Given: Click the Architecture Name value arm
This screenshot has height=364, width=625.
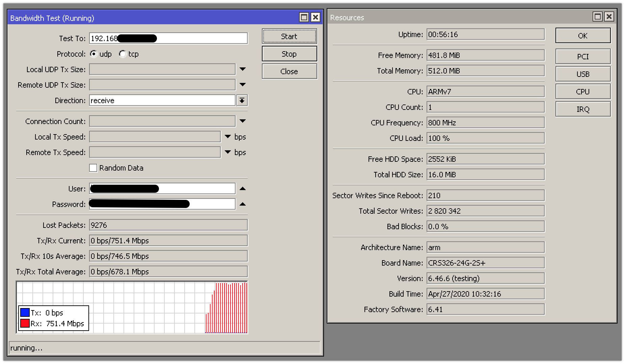Looking at the screenshot, I should pos(486,247).
